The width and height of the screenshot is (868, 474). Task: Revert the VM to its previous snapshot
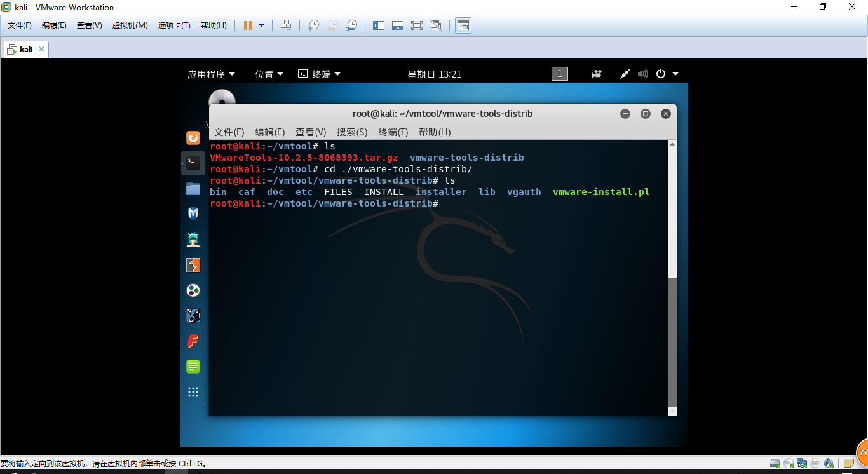coord(332,25)
